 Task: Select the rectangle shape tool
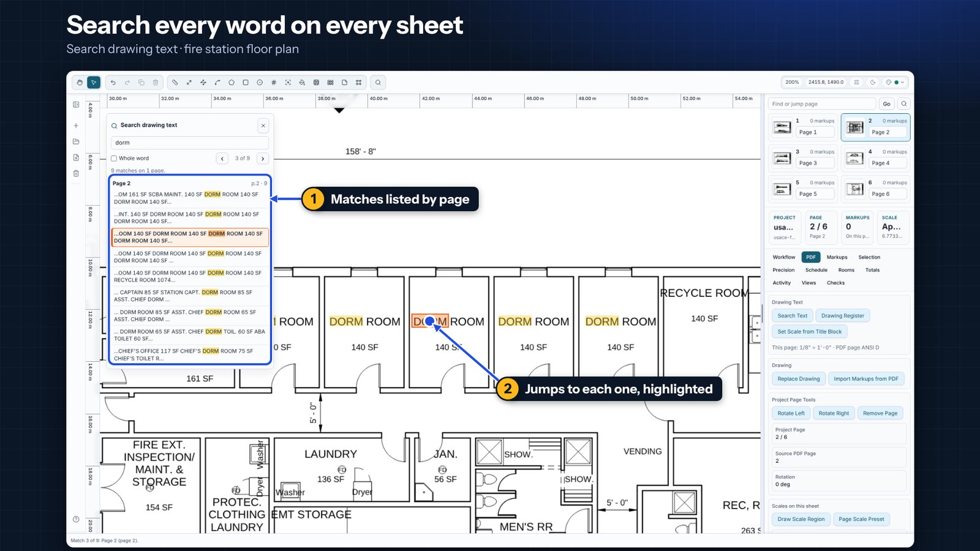(x=246, y=82)
